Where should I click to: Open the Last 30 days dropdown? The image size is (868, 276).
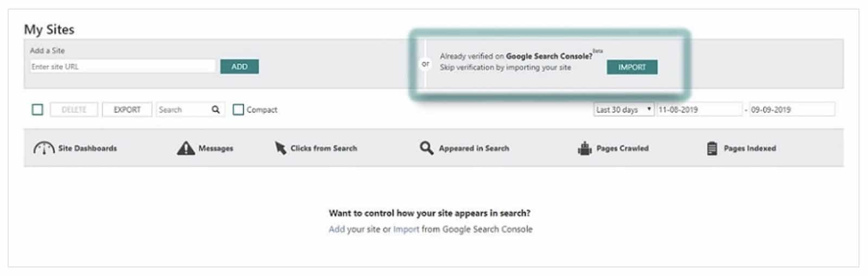point(624,109)
